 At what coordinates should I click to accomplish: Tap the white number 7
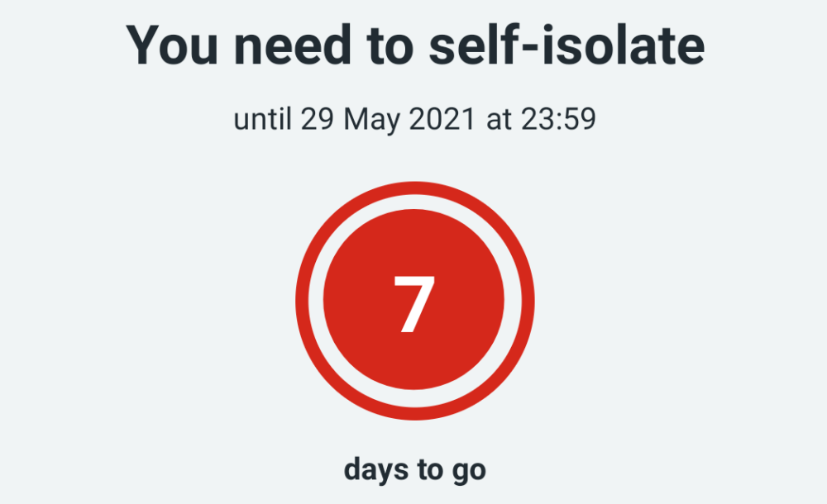pos(413,303)
